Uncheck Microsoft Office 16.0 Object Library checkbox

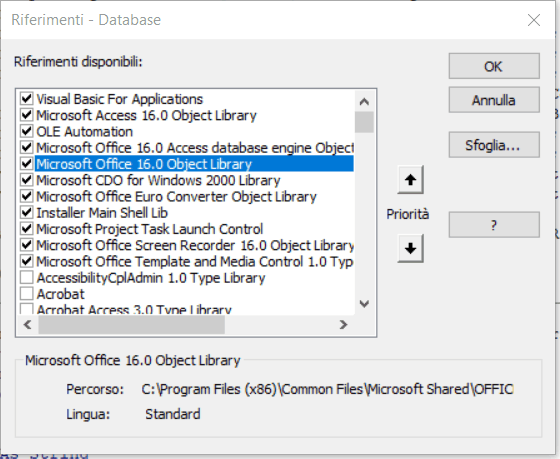27,164
